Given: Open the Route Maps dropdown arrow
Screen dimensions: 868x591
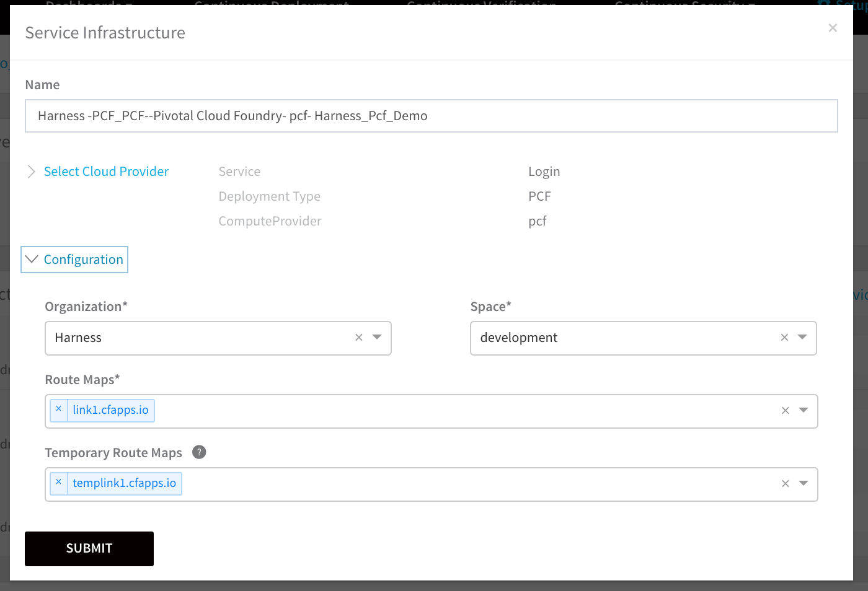Looking at the screenshot, I should (x=804, y=411).
